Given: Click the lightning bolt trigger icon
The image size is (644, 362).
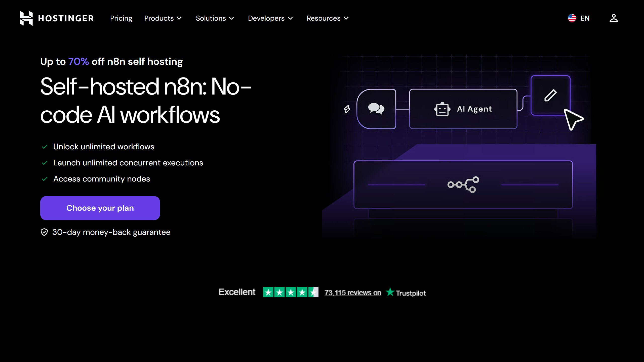Looking at the screenshot, I should (x=347, y=109).
